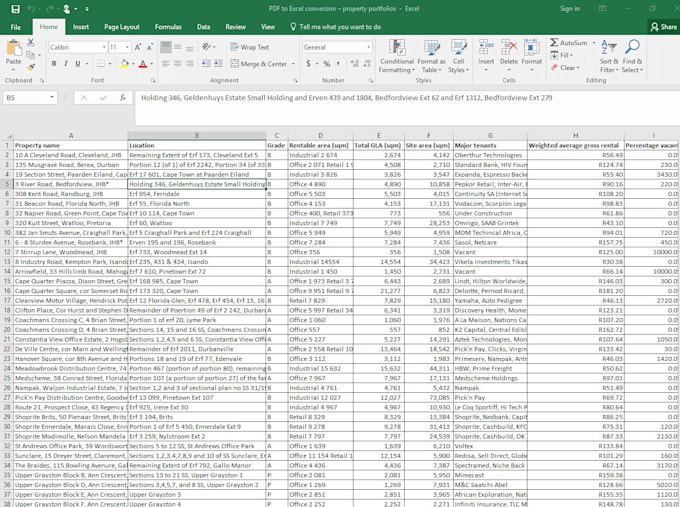Open the Calibri font name dropdown

[x=104, y=47]
